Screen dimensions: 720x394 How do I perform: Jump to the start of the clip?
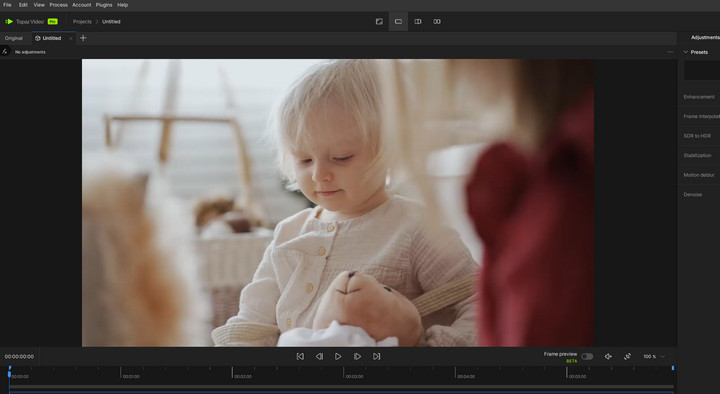(300, 356)
